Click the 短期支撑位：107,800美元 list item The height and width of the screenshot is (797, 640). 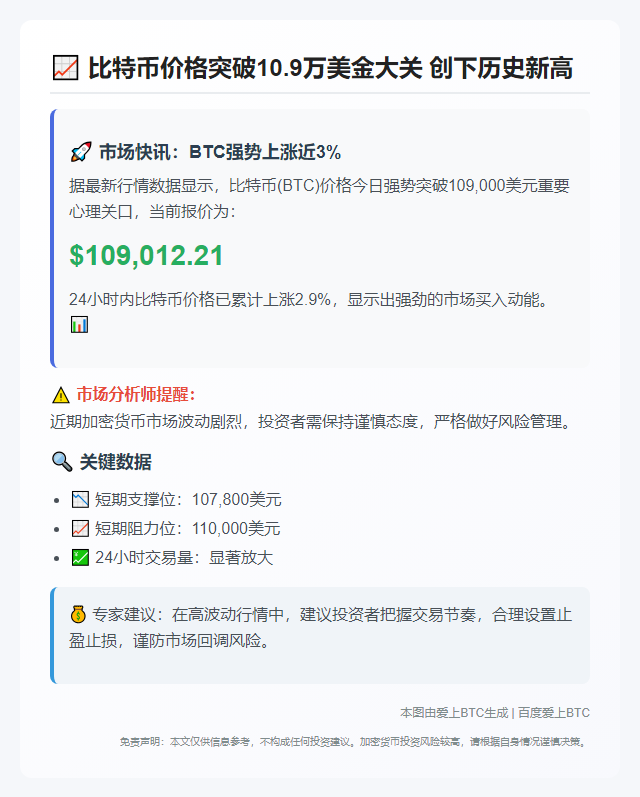tap(188, 500)
